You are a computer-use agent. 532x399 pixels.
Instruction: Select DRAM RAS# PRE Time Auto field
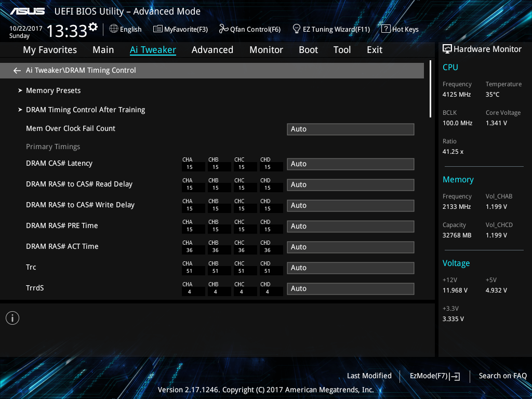351,227
